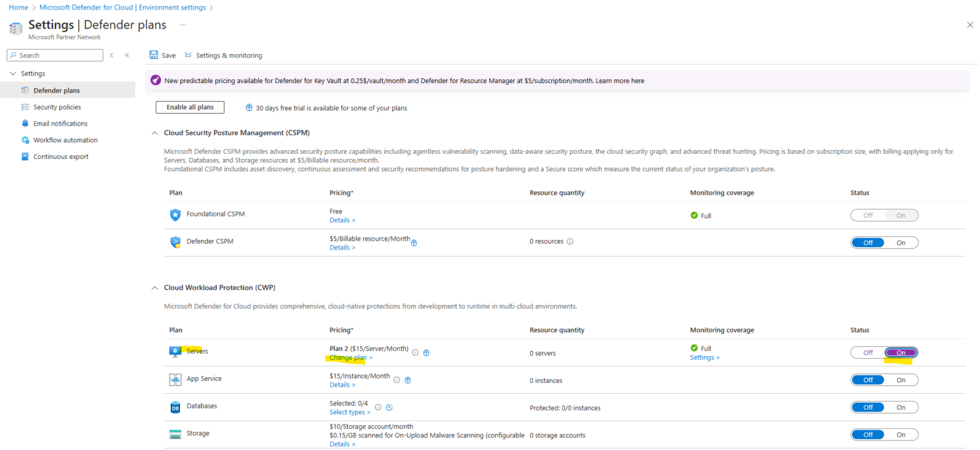This screenshot has height=450, width=980.
Task: Click clock icon in Databases pricing row
Action: click(x=389, y=407)
